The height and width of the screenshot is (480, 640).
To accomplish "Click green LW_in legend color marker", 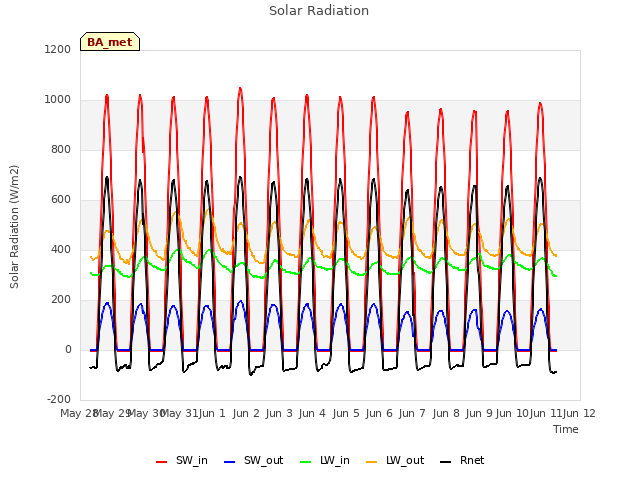I will [306, 462].
